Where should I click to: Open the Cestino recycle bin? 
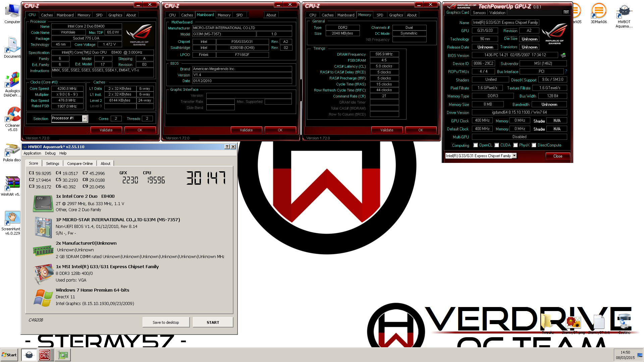click(624, 324)
